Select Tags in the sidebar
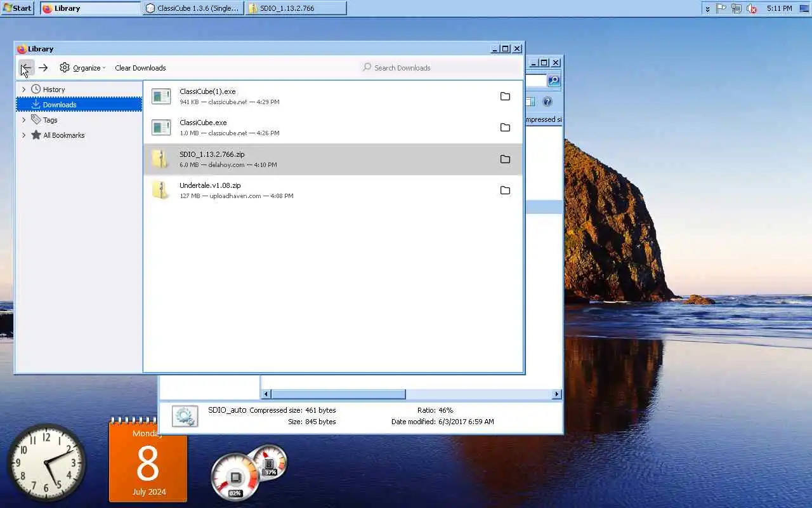This screenshot has width=812, height=508. coord(50,120)
